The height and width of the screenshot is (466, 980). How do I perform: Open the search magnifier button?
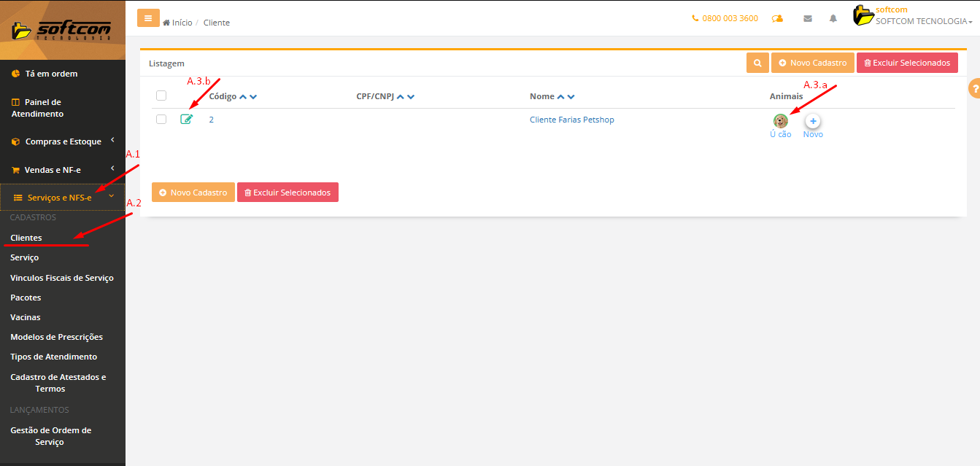click(757, 63)
